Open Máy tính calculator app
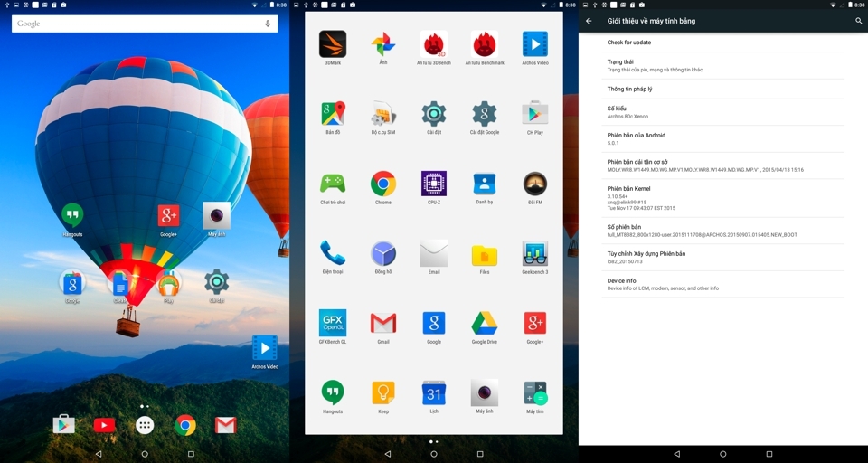Viewport: 868px width, 463px height. click(535, 392)
